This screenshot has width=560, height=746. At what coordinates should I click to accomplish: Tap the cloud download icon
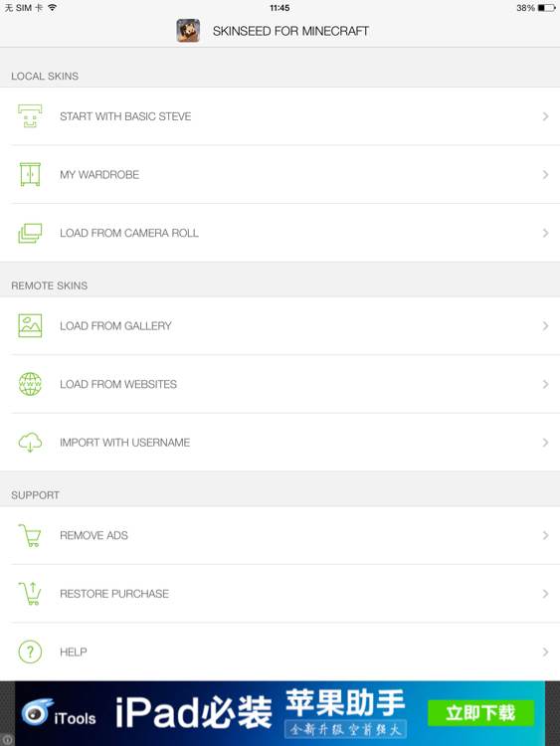(30, 442)
